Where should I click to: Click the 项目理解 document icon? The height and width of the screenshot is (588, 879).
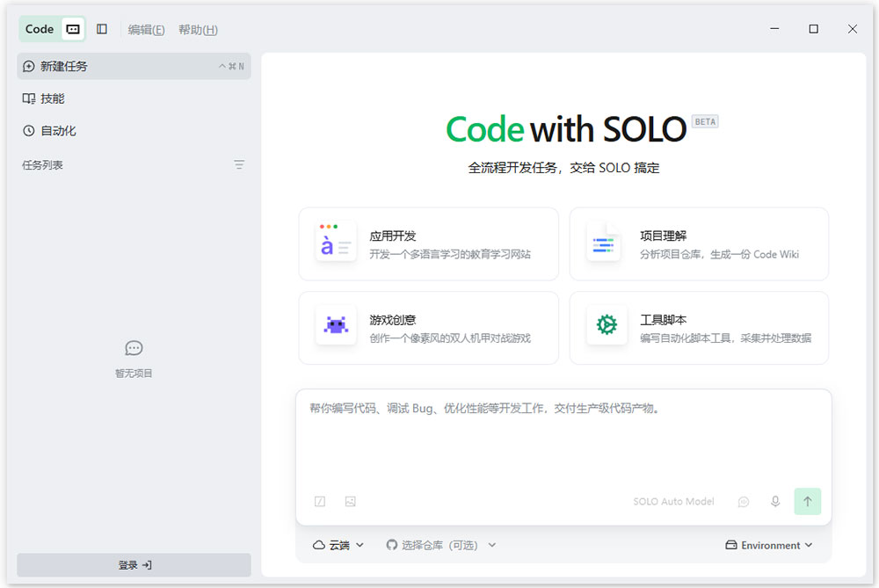click(604, 243)
